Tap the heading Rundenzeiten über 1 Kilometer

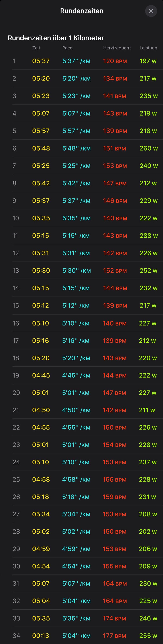(x=56, y=38)
